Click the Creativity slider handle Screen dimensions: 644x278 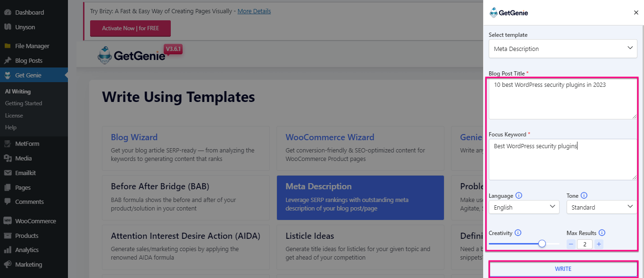pos(542,244)
